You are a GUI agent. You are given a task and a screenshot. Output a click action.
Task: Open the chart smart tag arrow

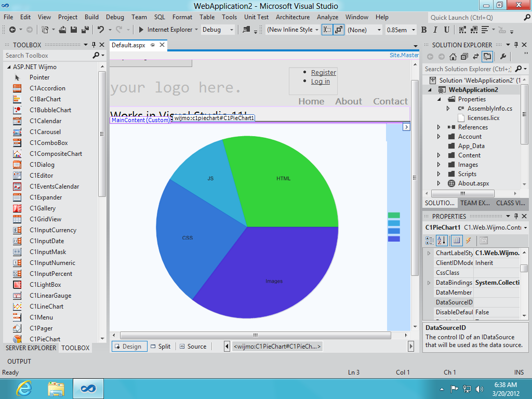[x=406, y=127]
